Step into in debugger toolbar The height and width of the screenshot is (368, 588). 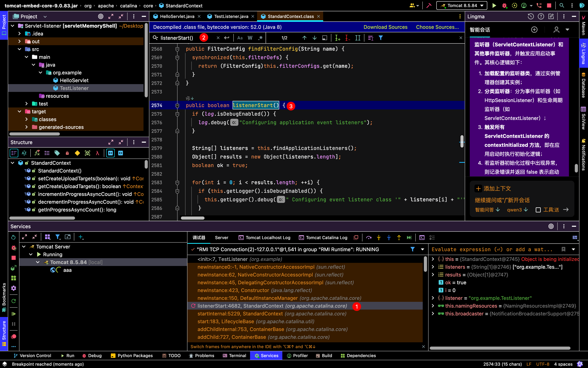tap(379, 238)
